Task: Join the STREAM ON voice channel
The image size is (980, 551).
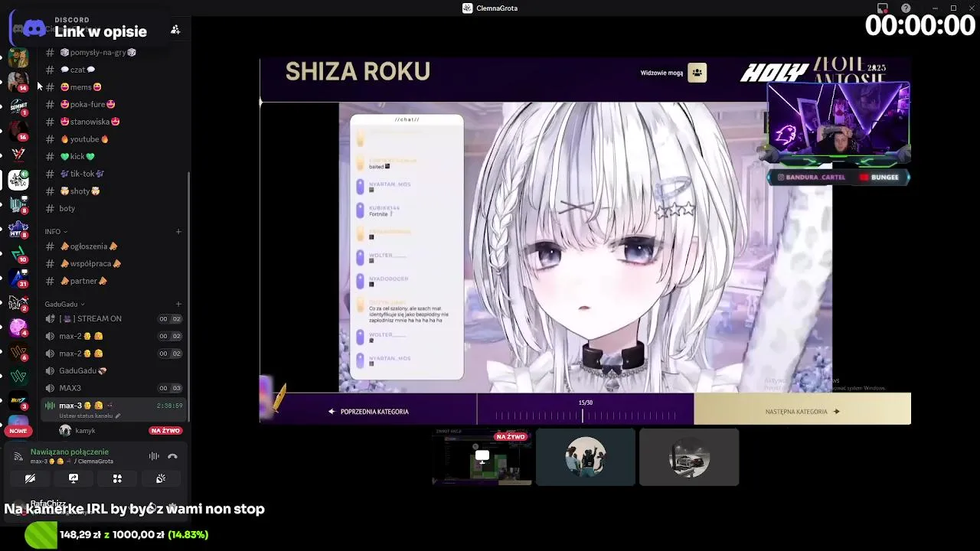Action: (113, 318)
